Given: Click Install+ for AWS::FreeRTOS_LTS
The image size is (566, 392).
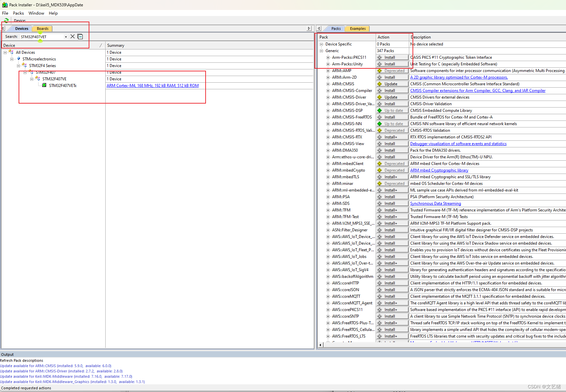Looking at the screenshot, I should 392,336.
